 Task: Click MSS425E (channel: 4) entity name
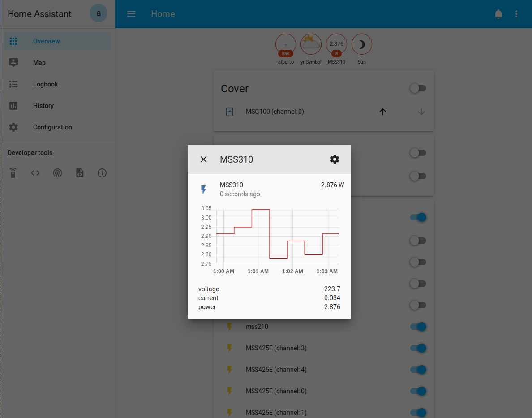pos(276,370)
